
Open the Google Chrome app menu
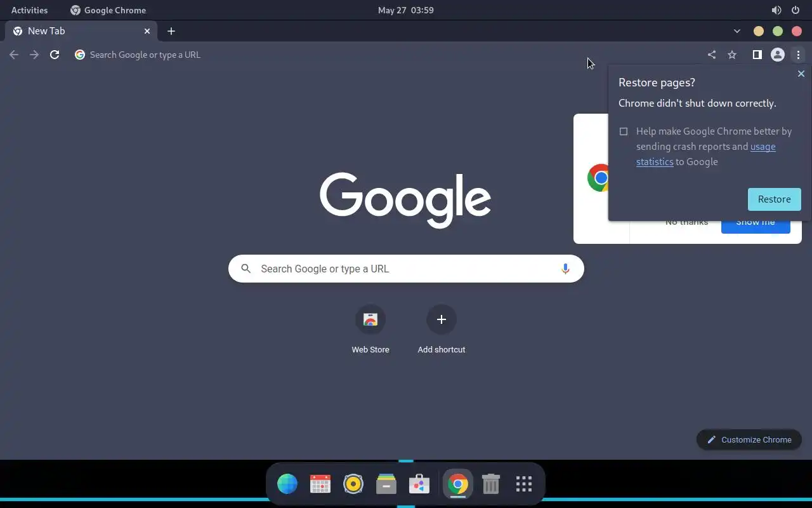[108, 10]
